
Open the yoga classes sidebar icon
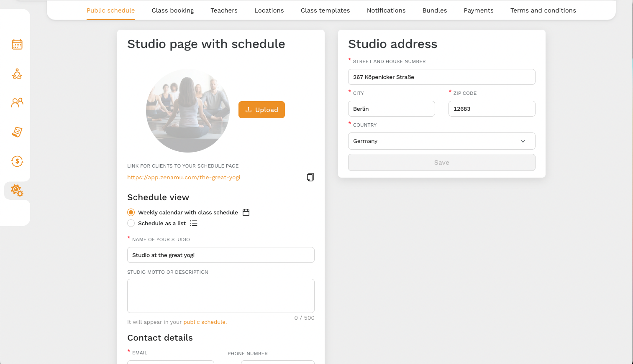(x=17, y=74)
